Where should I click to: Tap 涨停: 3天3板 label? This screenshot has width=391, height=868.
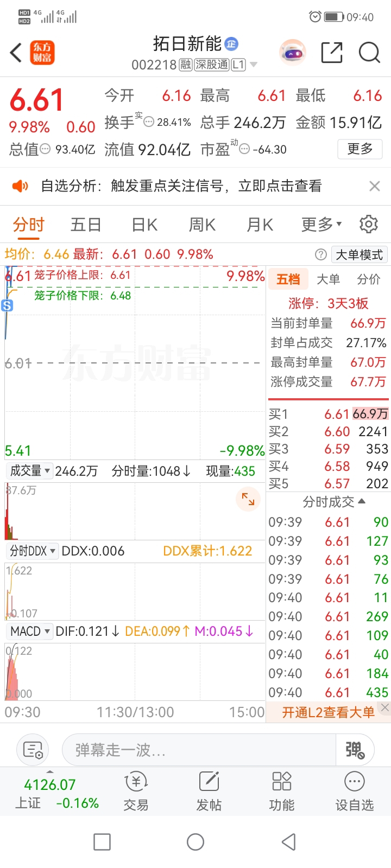tap(328, 303)
